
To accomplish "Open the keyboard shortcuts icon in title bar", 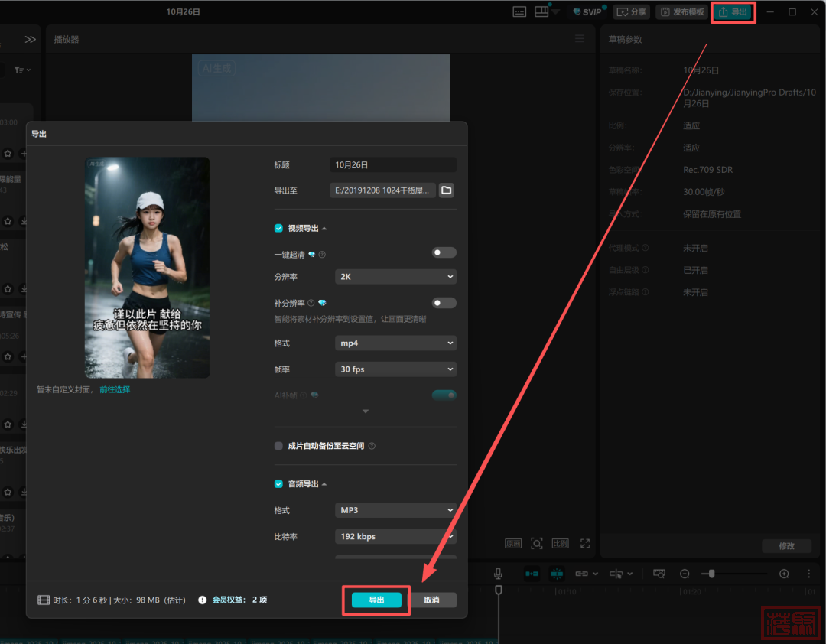I will [519, 12].
